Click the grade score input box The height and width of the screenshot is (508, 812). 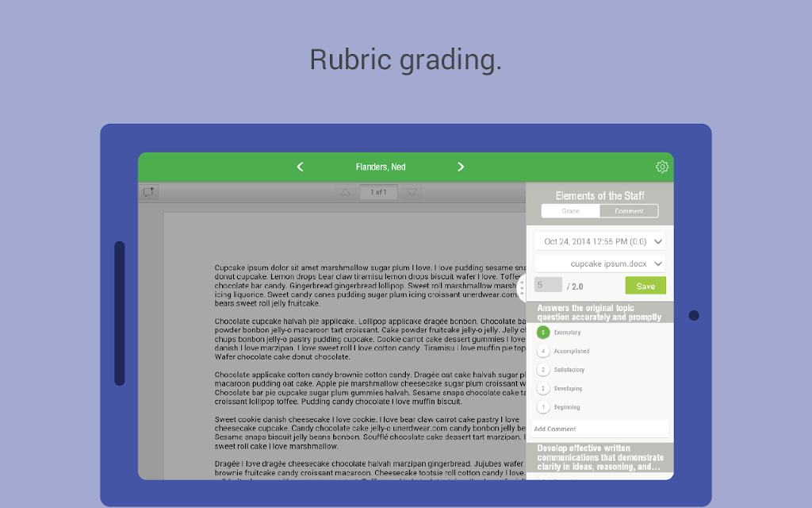[548, 285]
